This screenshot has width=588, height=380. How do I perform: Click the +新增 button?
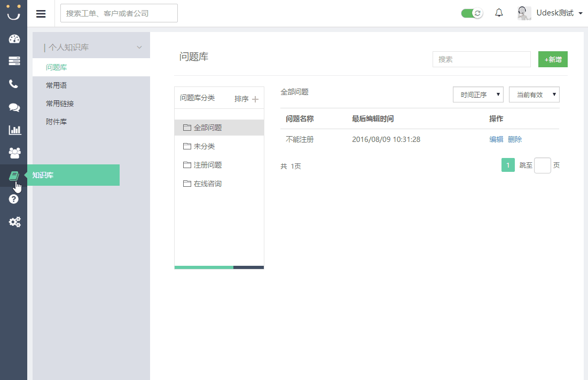point(553,60)
